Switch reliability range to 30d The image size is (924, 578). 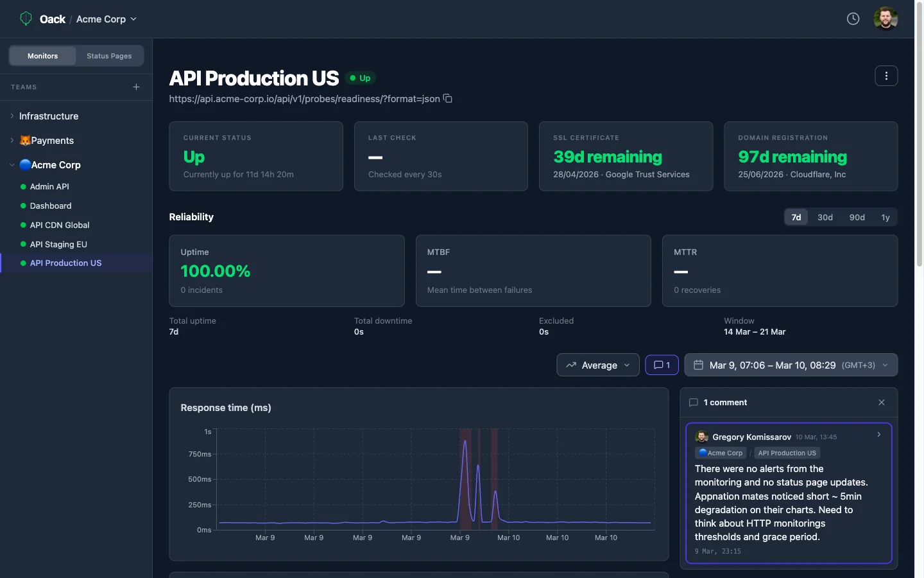tap(825, 218)
